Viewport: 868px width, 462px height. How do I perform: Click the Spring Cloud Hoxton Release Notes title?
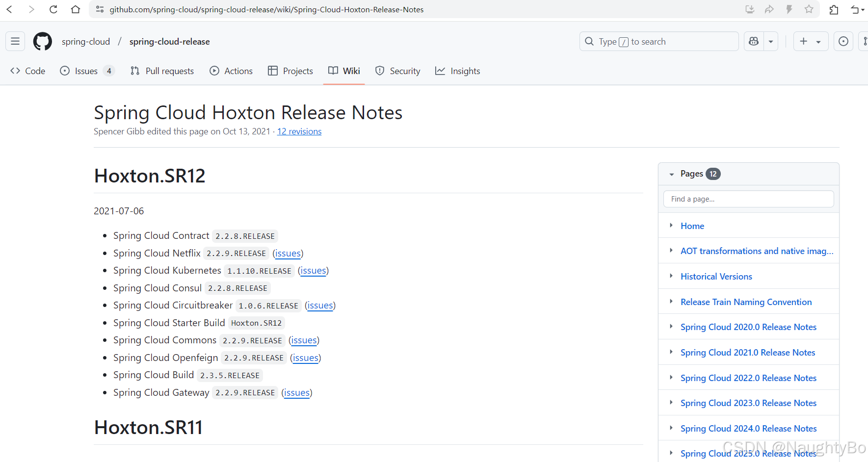[x=248, y=113]
